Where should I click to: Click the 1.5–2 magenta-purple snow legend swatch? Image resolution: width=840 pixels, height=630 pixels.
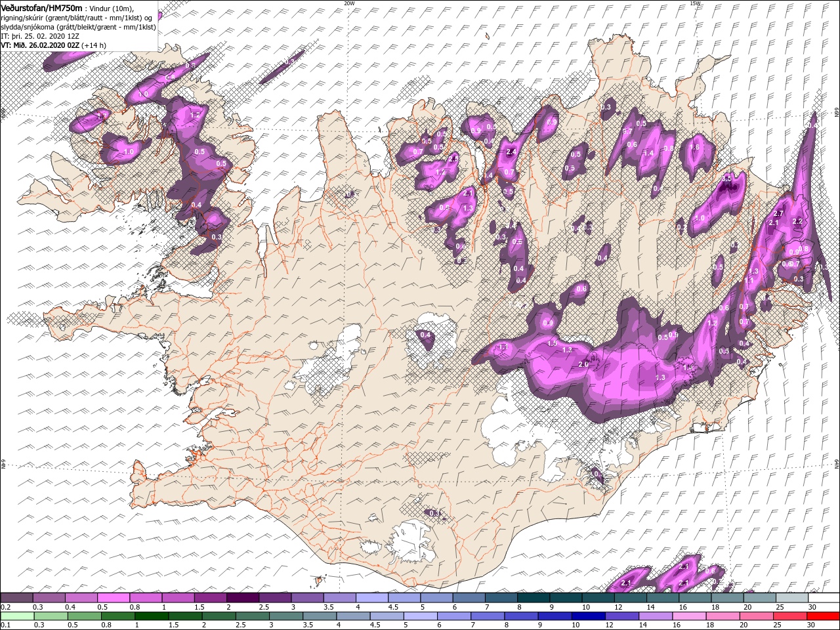click(x=210, y=598)
